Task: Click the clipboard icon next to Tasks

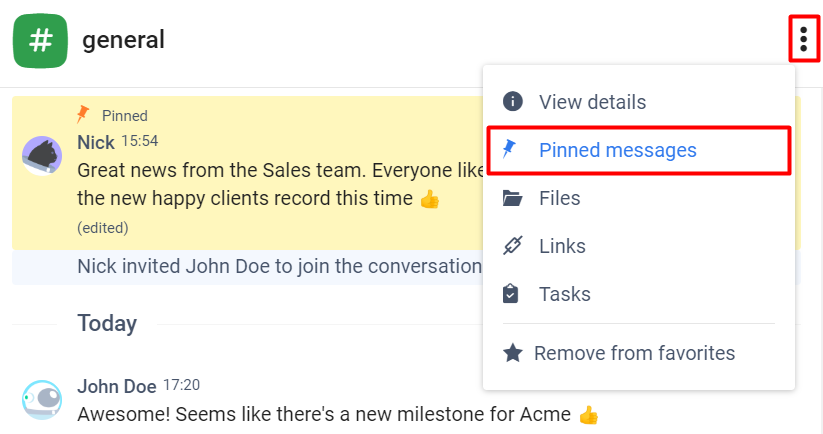Action: [510, 294]
